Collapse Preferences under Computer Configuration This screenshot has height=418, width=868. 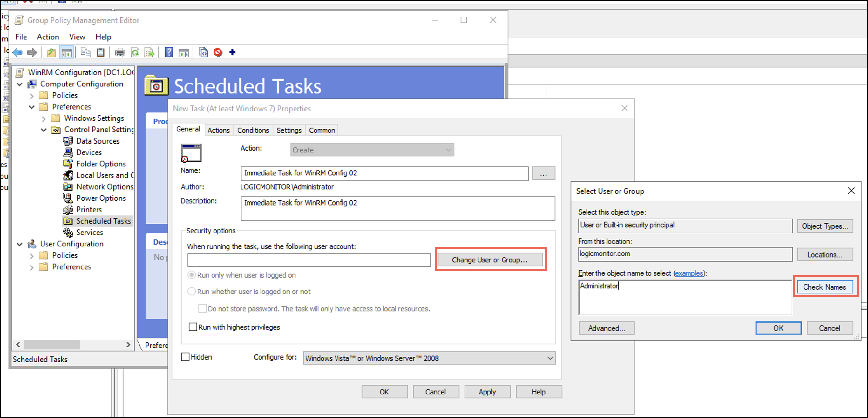pyautogui.click(x=32, y=107)
